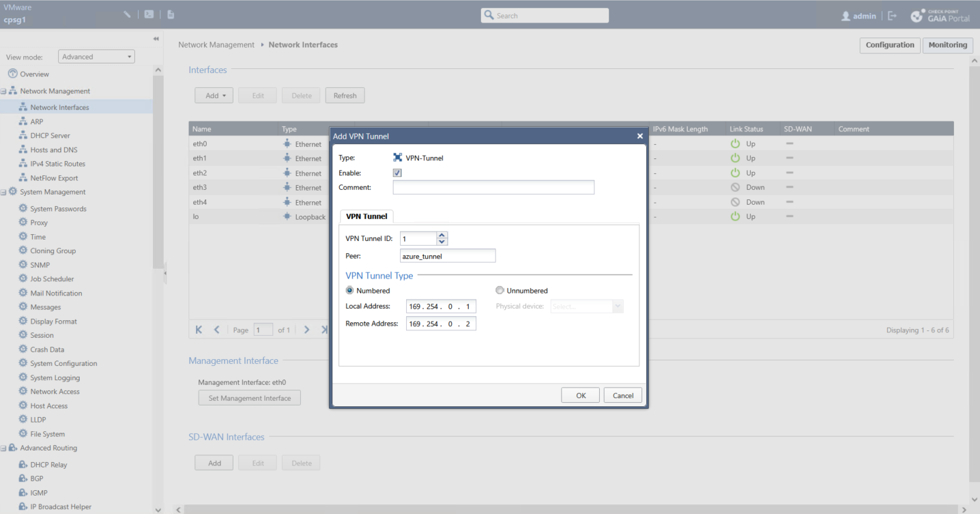
Task: Open BGP from Advanced Routing tree
Action: coord(36,479)
